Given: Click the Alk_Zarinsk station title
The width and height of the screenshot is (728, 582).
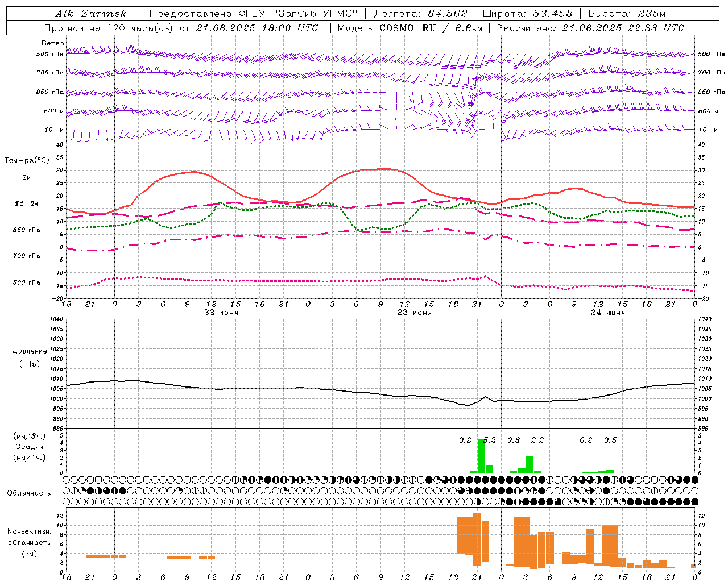Looking at the screenshot, I should [91, 14].
